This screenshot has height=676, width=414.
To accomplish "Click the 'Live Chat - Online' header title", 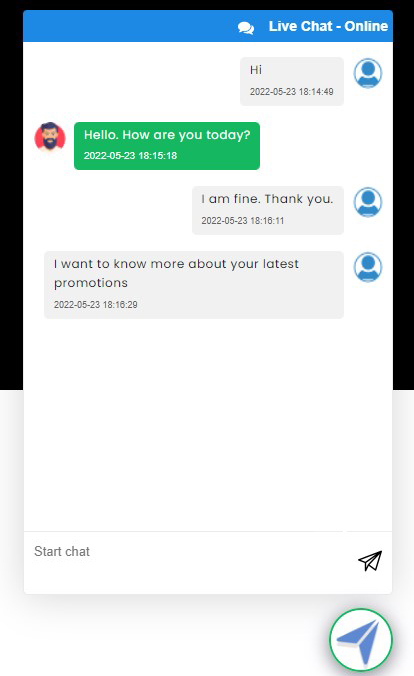I will tap(328, 26).
